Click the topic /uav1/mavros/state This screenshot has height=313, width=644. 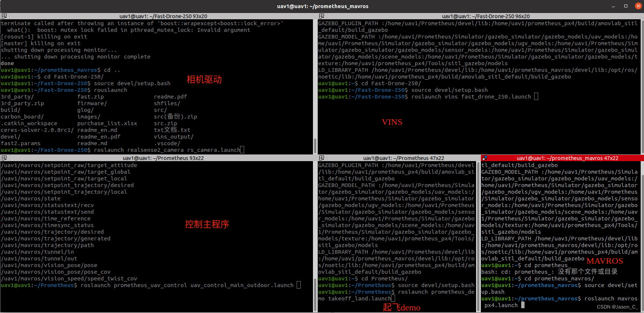click(x=31, y=199)
